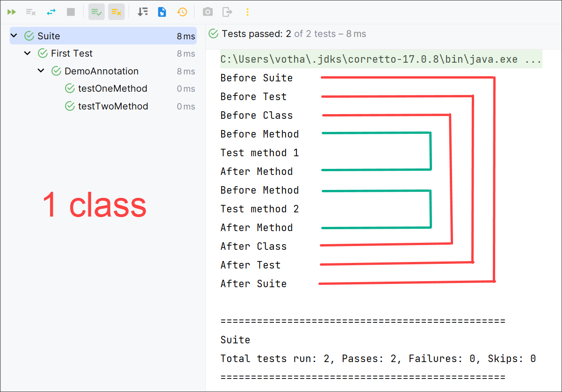The image size is (562, 392).
Task: Click the 8 ms duration of the Suite row
Action: (x=186, y=36)
